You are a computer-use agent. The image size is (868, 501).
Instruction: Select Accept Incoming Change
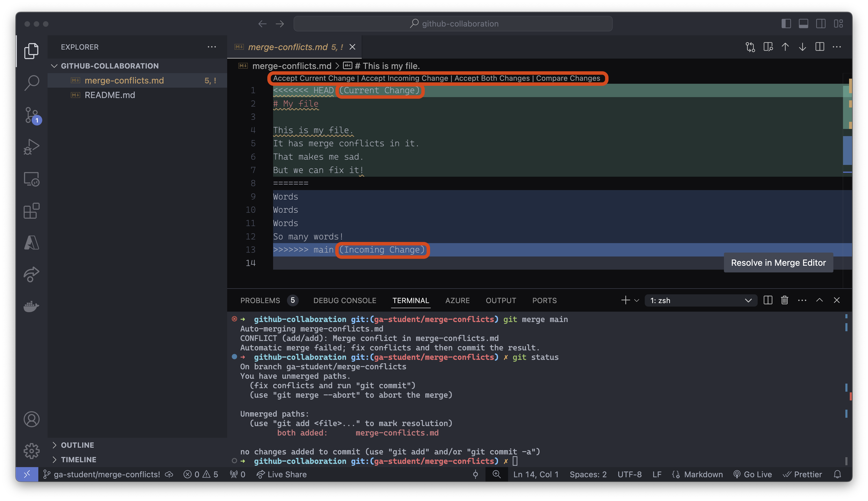(x=405, y=78)
